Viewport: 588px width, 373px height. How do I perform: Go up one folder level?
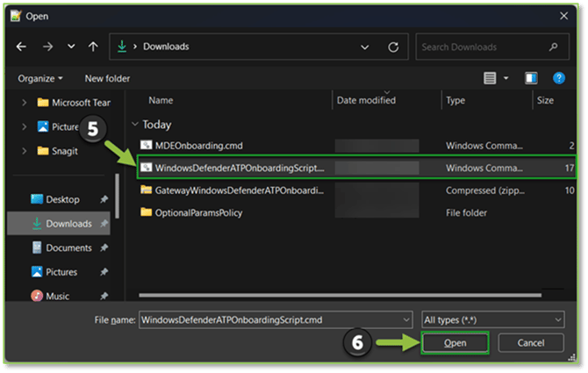tap(93, 47)
